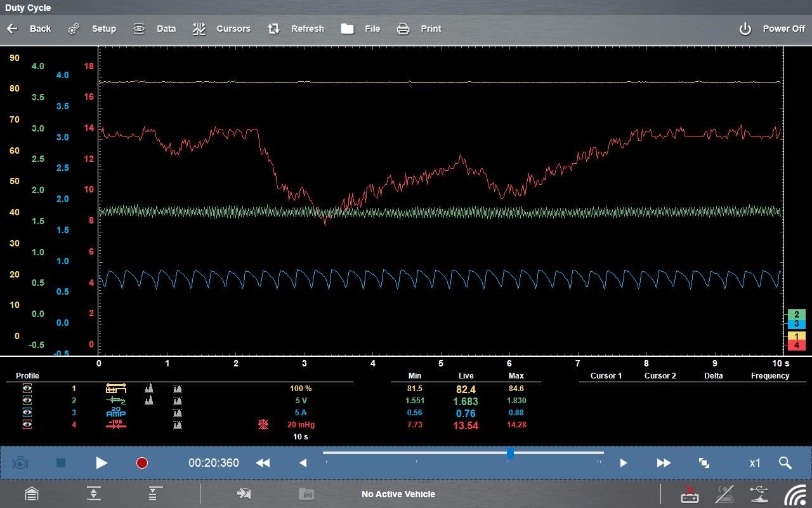Open the zoom magnifier tool
812x508 pixels.
[785, 463]
